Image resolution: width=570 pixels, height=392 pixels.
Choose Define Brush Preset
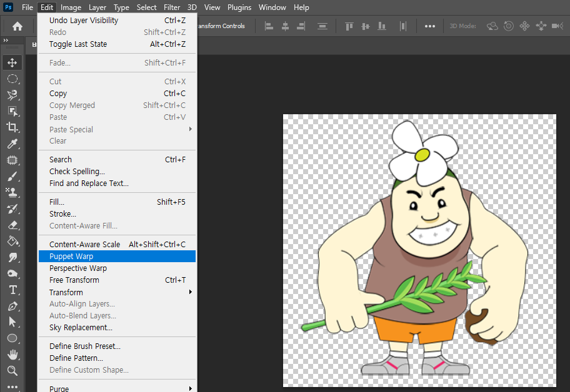(117, 346)
